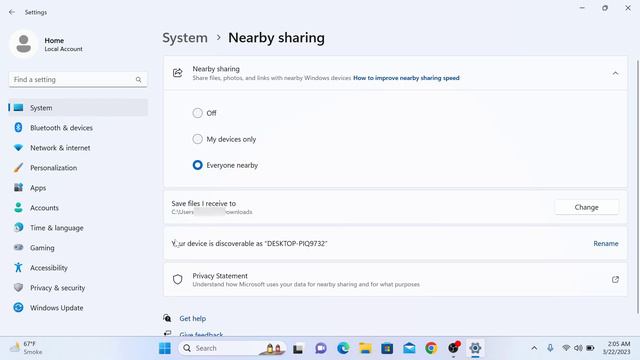Click the volume speaker tray icon
Image resolution: width=640 pixels, height=360 pixels.
click(578, 348)
